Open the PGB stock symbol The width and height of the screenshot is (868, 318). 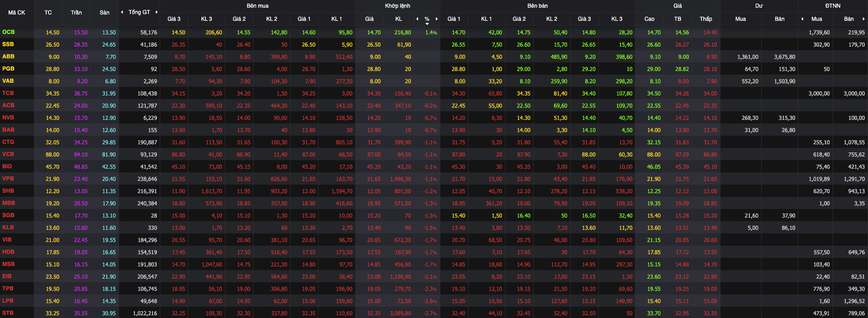click(x=8, y=69)
